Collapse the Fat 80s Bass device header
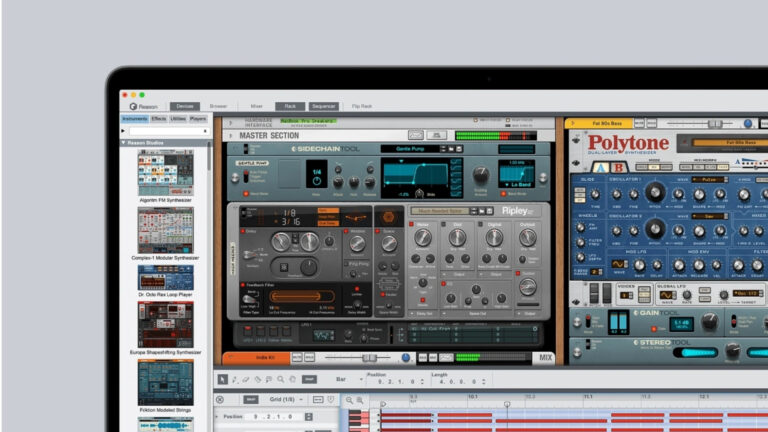The width and height of the screenshot is (768, 432). click(x=572, y=124)
